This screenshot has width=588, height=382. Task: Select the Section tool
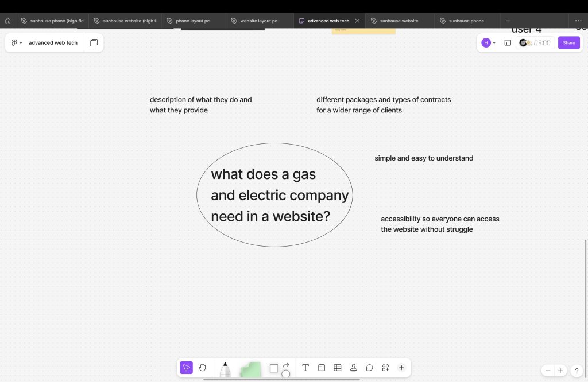click(322, 368)
